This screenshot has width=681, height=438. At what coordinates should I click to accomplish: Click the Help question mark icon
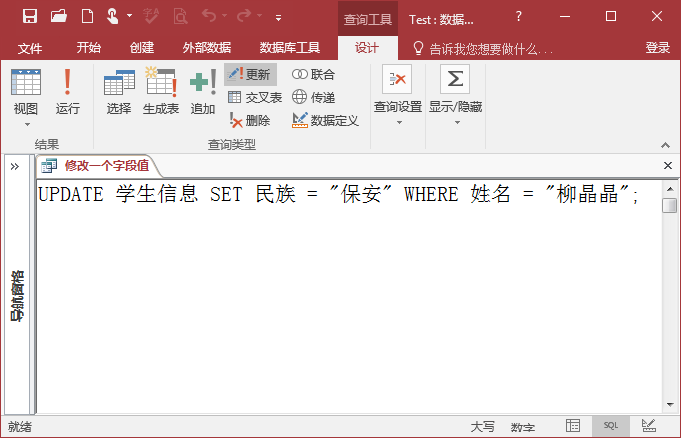coord(518,17)
